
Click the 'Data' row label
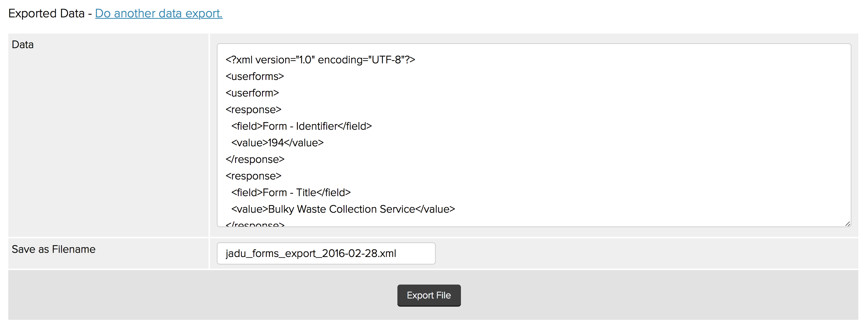coord(23,45)
